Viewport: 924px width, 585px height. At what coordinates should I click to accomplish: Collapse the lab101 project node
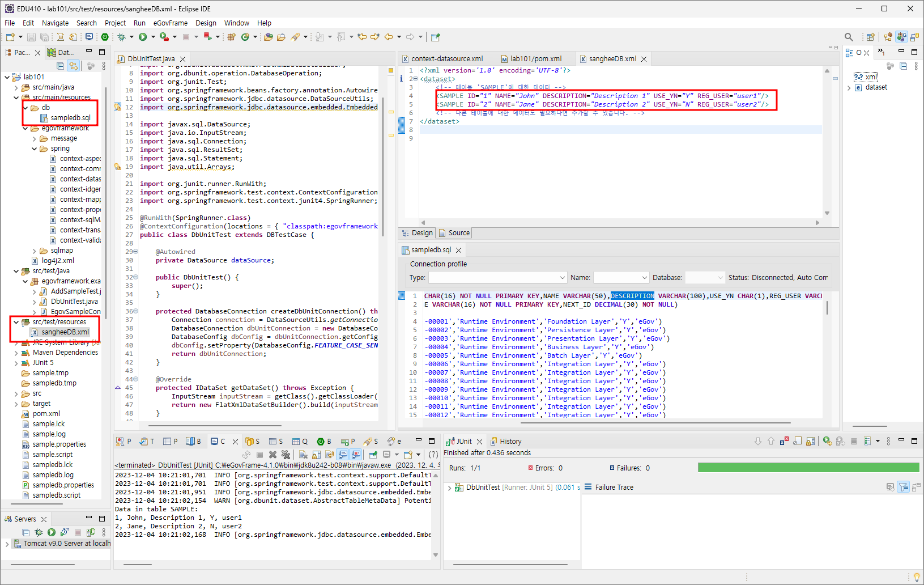click(x=7, y=77)
